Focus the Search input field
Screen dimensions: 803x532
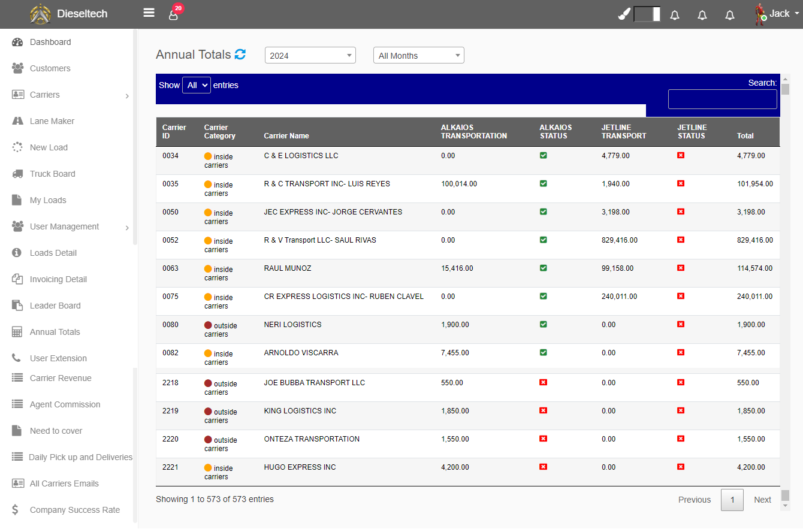[723, 99]
